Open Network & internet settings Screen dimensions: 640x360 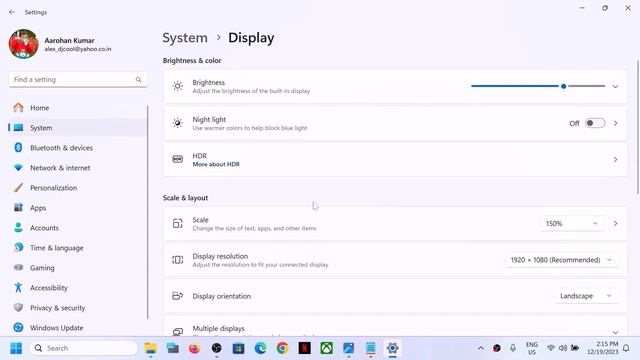[x=78, y=168]
